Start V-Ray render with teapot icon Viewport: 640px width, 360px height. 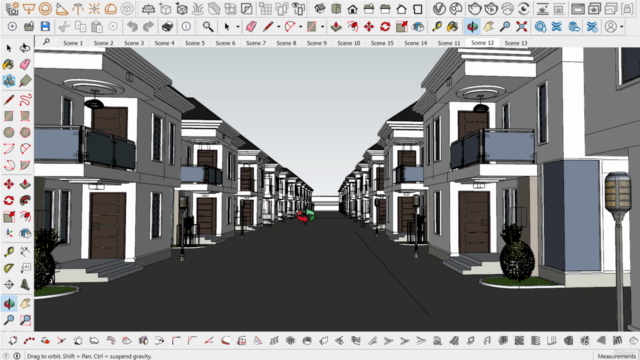tap(474, 8)
